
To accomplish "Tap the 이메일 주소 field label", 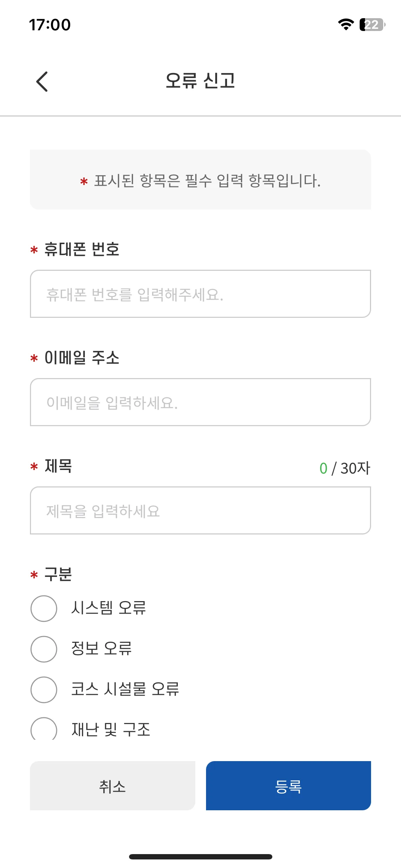I will pos(82,357).
